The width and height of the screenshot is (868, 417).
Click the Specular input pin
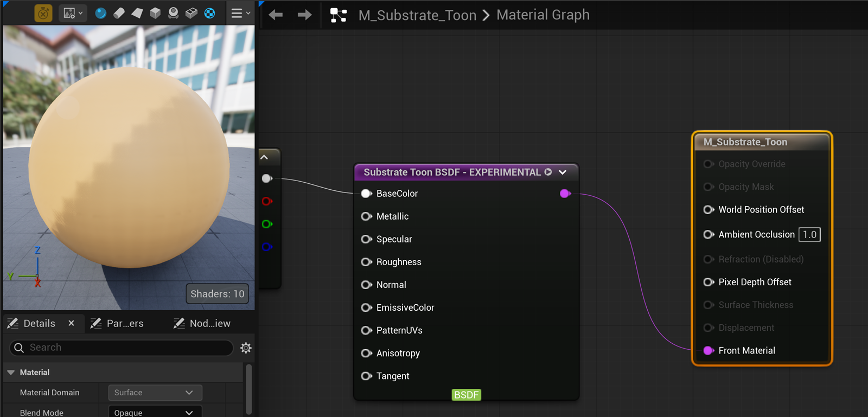[367, 239]
